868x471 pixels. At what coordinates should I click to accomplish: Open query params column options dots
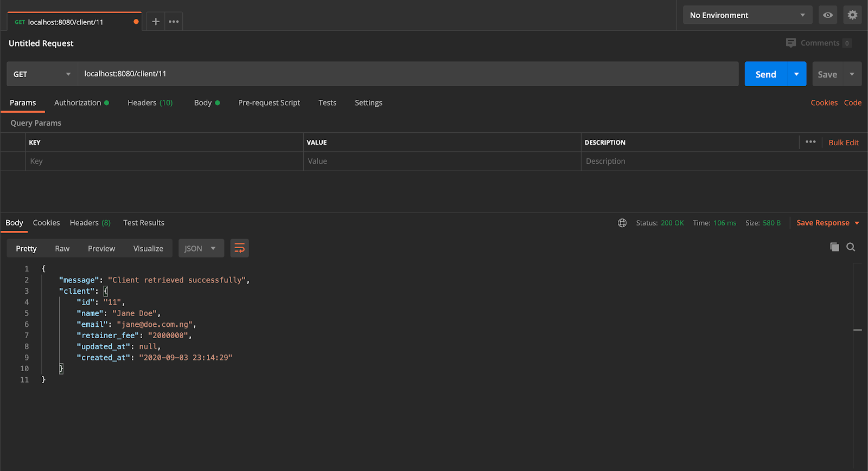click(810, 142)
